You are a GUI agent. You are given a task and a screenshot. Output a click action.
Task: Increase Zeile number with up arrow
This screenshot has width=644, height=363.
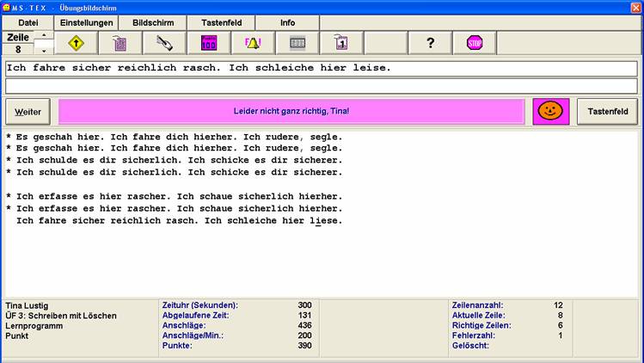(45, 36)
